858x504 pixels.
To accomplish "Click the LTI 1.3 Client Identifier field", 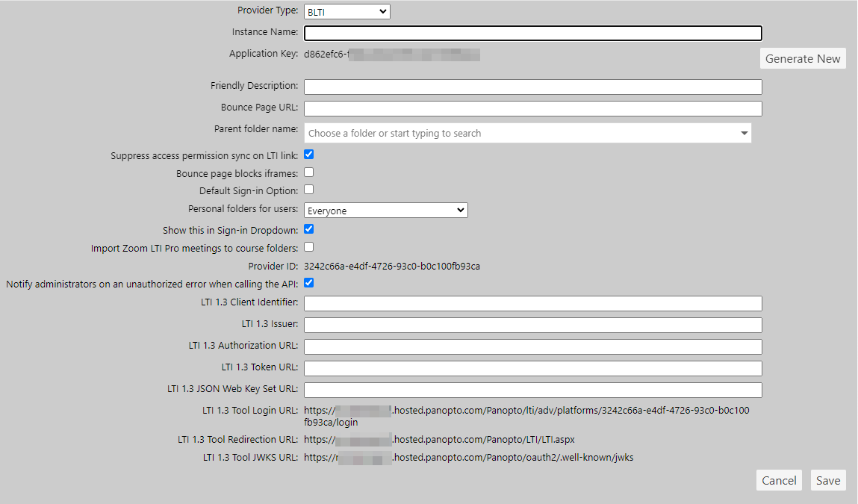I will [533, 303].
